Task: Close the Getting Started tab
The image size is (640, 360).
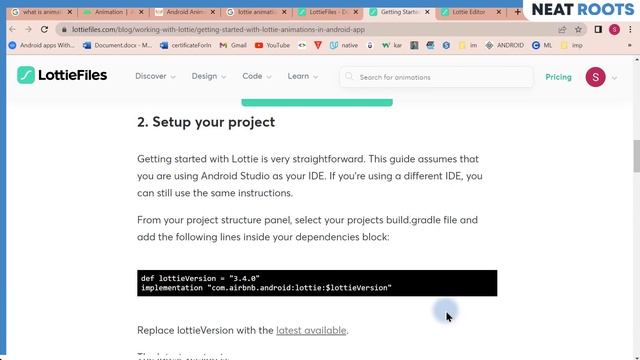Action: 427,12
